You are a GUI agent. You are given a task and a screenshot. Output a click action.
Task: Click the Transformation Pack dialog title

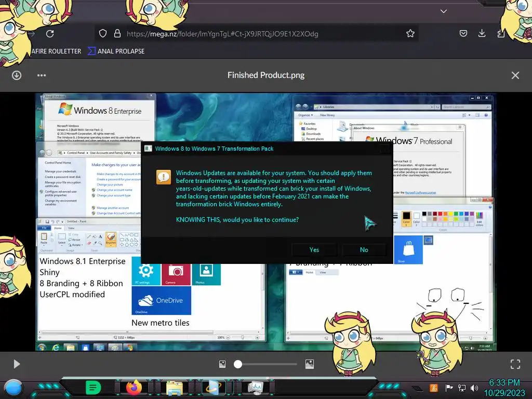pyautogui.click(x=214, y=149)
